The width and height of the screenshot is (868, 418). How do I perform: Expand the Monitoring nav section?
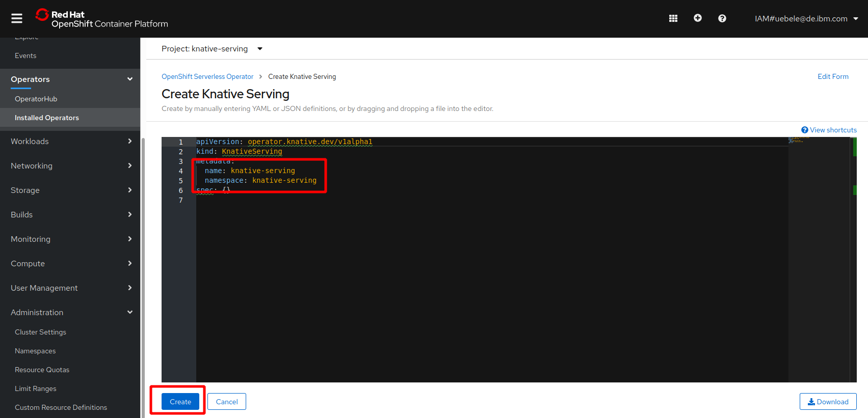(70, 239)
